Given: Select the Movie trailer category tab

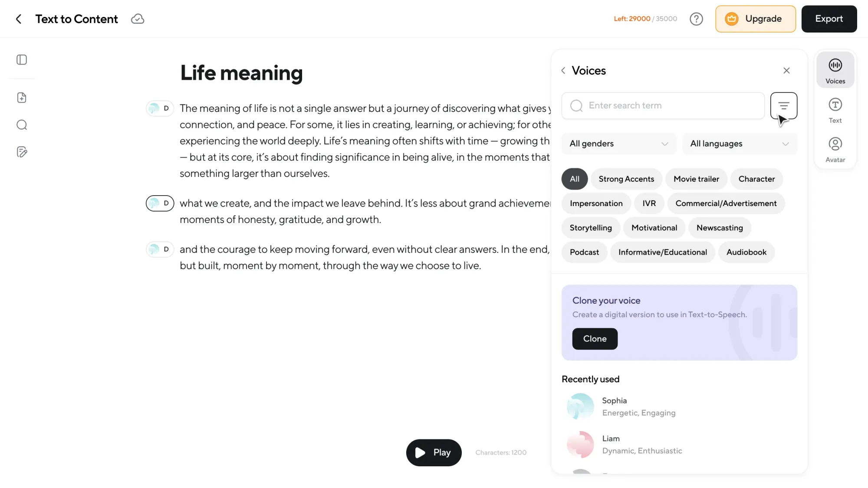Looking at the screenshot, I should [696, 179].
